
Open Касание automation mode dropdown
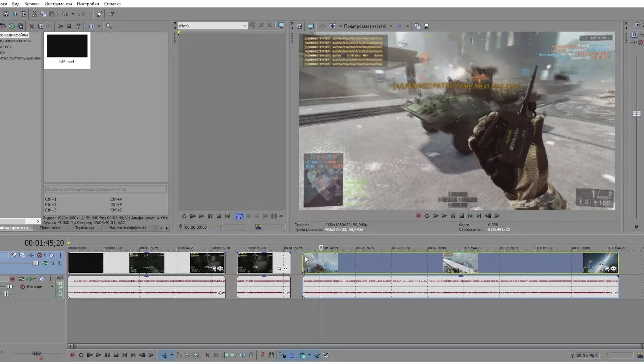click(x=52, y=287)
